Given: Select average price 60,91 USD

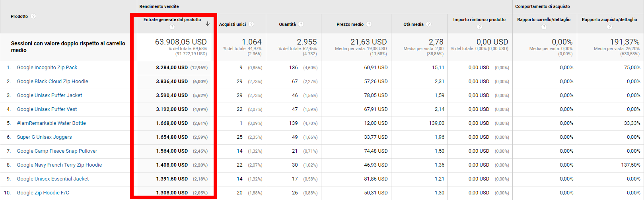Looking at the screenshot, I should [x=376, y=68].
